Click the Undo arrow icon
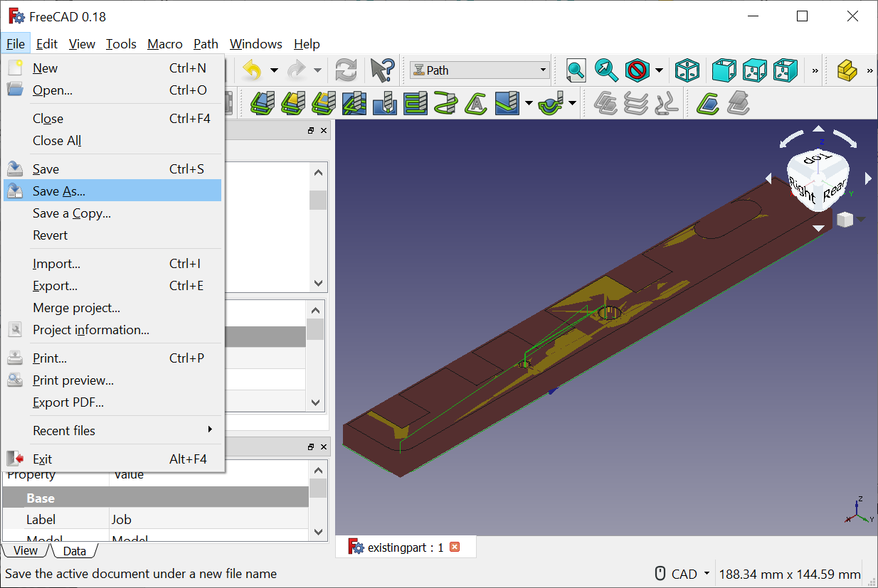Image resolution: width=878 pixels, height=588 pixels. tap(252, 70)
